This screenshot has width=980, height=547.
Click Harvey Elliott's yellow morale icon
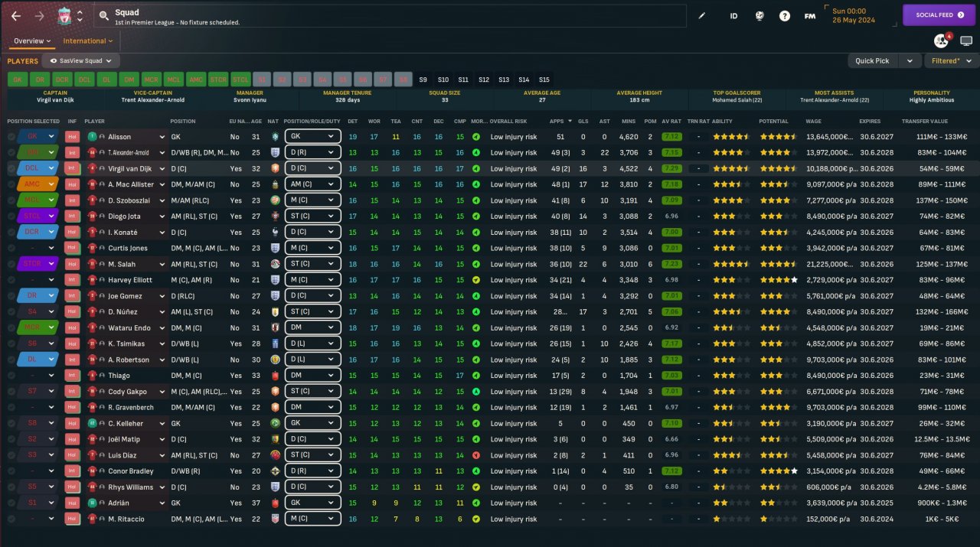pyautogui.click(x=476, y=280)
